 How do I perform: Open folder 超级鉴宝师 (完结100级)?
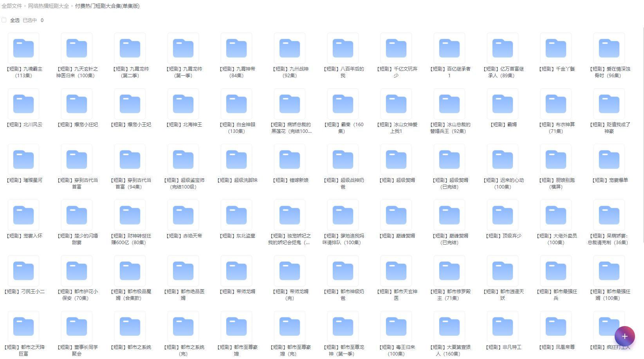tap(183, 160)
